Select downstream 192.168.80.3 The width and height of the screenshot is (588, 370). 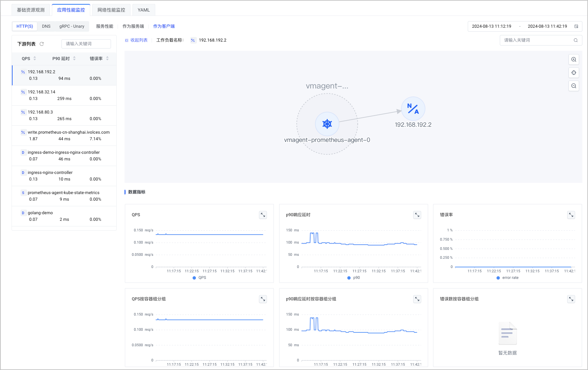[64, 116]
